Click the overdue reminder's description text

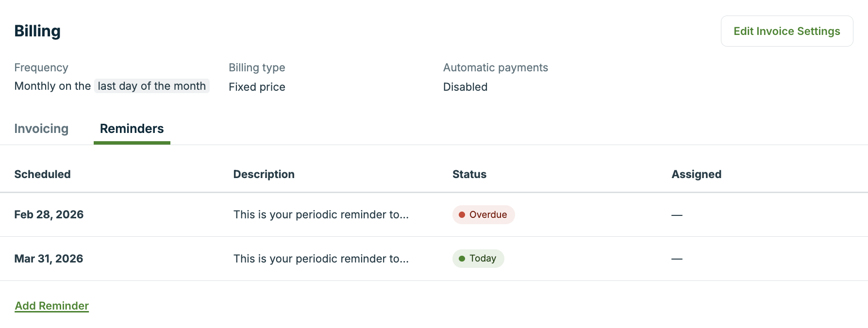pyautogui.click(x=321, y=214)
